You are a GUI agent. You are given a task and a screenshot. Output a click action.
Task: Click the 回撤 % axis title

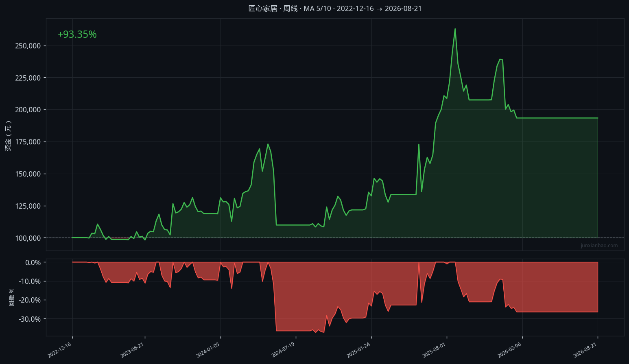pyautogui.click(x=11, y=297)
